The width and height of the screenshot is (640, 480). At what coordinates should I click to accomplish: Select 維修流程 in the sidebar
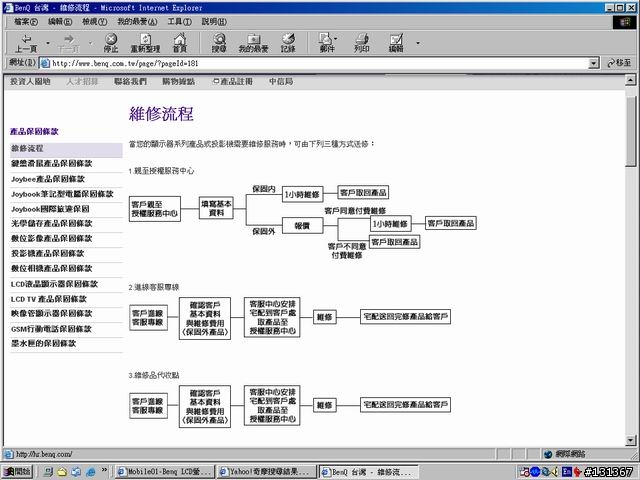(66, 149)
